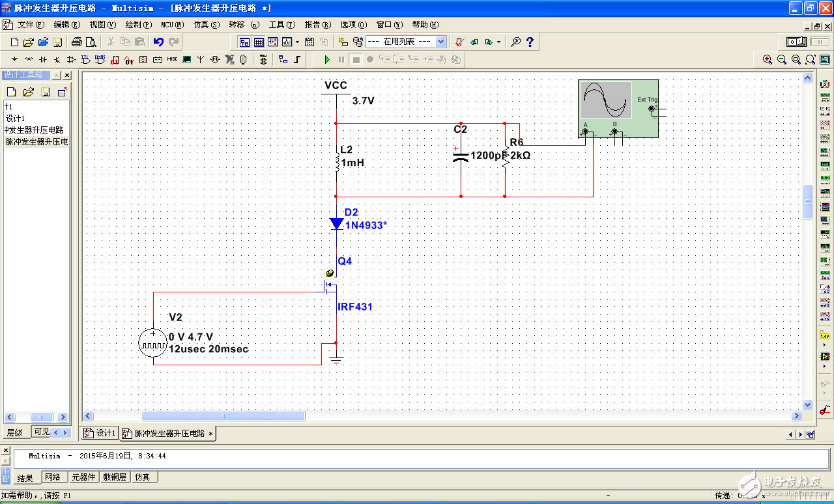Open the Hierarchical block icon
834x504 pixels.
click(283, 59)
